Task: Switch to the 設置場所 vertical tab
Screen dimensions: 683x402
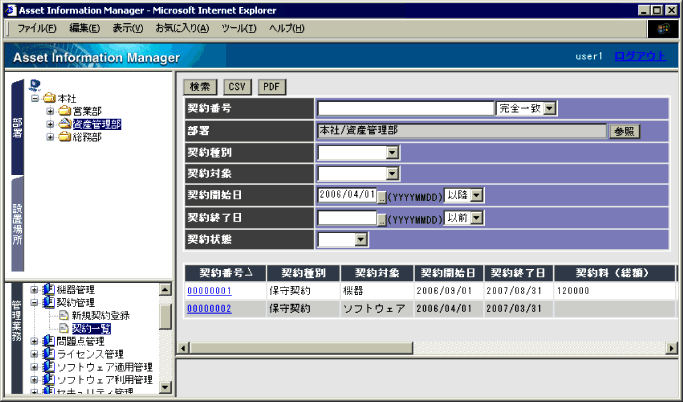Action: point(17,224)
